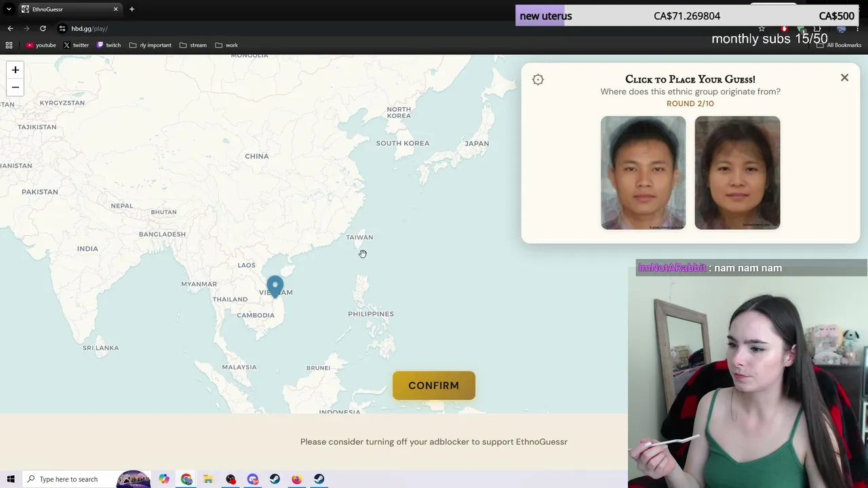
Task: Click the SOUTH KOREA label on the map
Action: (403, 144)
